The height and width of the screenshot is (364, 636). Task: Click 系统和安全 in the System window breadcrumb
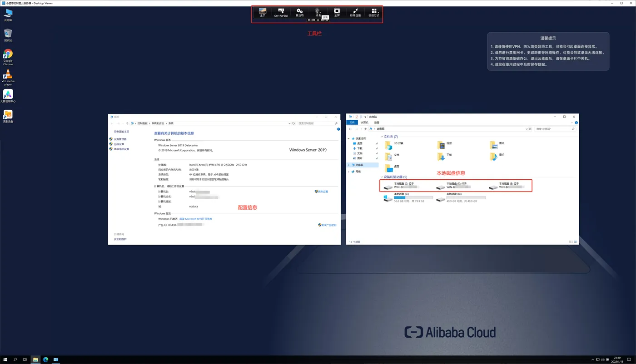pos(158,123)
